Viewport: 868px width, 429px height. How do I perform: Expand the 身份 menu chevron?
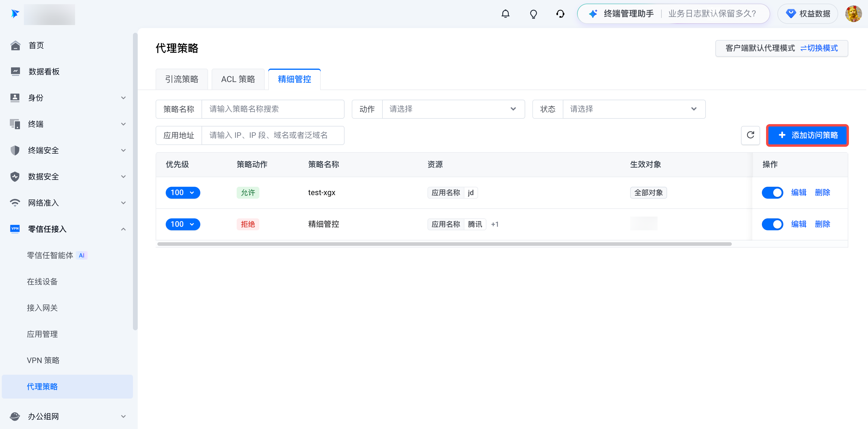(123, 98)
